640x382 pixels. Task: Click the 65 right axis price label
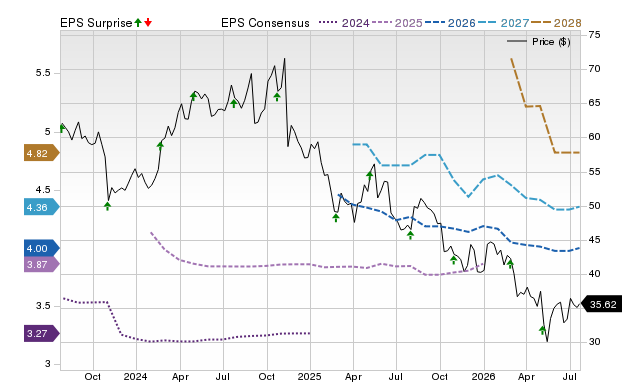[x=595, y=103]
